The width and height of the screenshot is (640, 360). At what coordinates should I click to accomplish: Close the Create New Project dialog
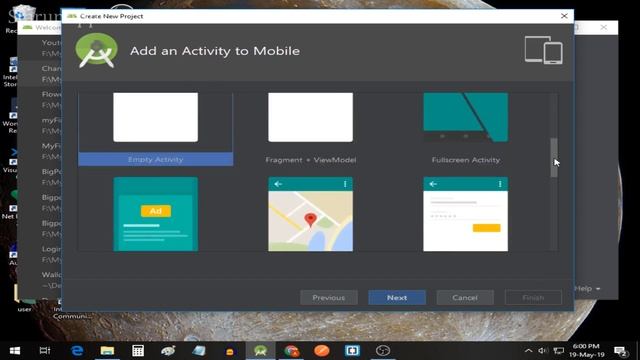coord(564,16)
